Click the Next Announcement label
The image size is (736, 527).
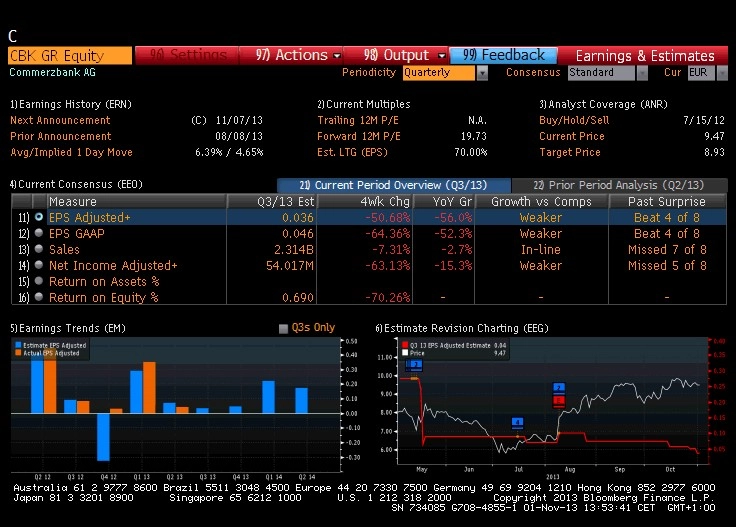pyautogui.click(x=60, y=120)
